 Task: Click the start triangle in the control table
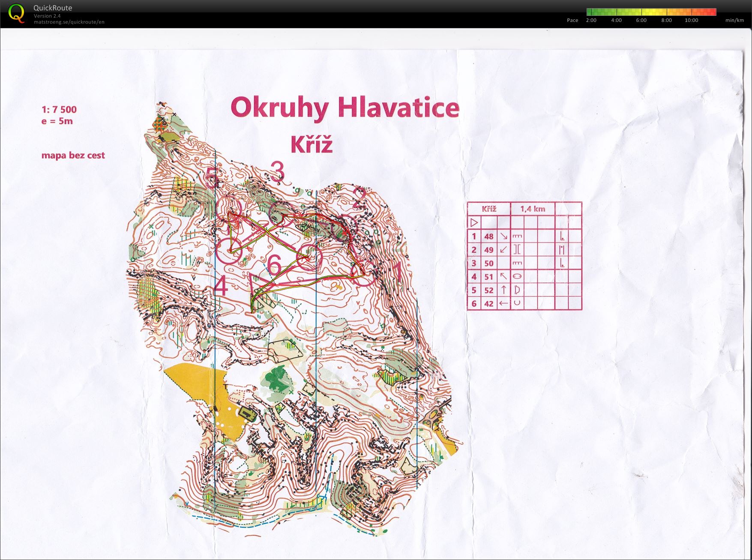(474, 222)
